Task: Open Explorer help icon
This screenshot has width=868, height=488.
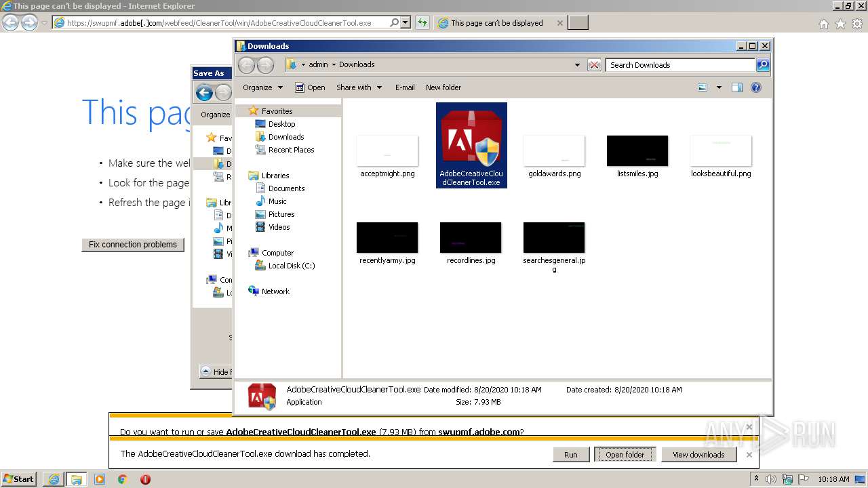Action: pos(756,87)
